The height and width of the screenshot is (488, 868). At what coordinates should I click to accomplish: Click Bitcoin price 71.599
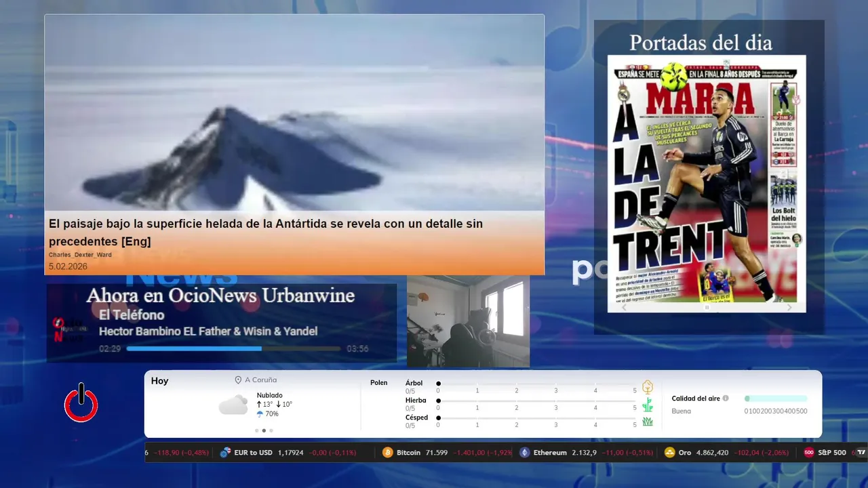tap(436, 453)
